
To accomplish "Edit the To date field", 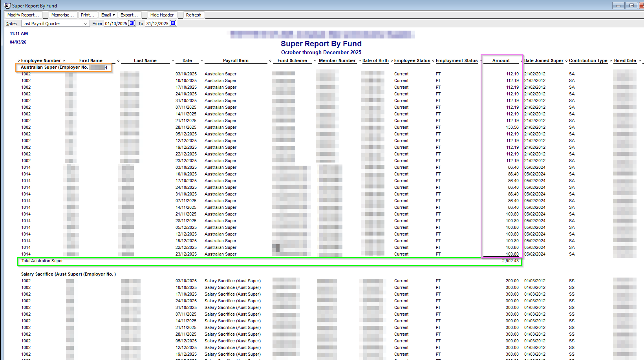I will click(x=157, y=24).
